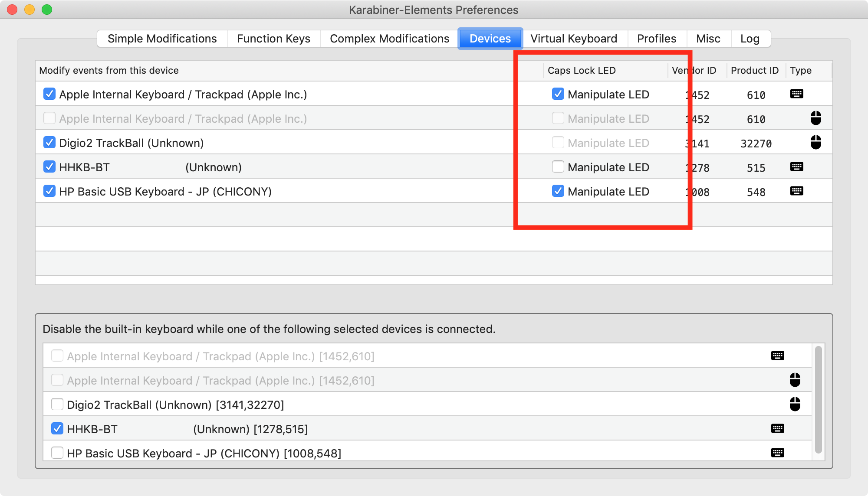Image resolution: width=868 pixels, height=496 pixels.
Task: Click keyboard icon in first Apple Internal row
Action: tap(796, 94)
